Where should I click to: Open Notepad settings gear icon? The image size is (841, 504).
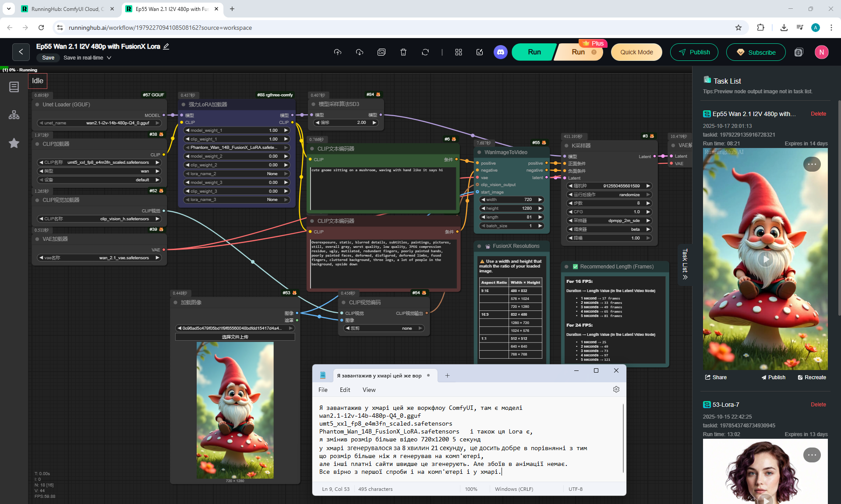pyautogui.click(x=616, y=389)
